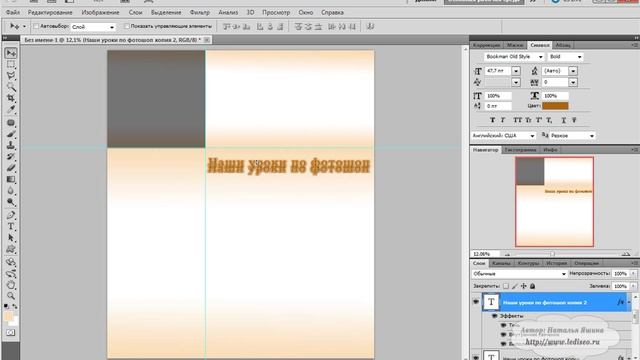
Task: Click the foreground color swatch
Action: (x=8, y=316)
